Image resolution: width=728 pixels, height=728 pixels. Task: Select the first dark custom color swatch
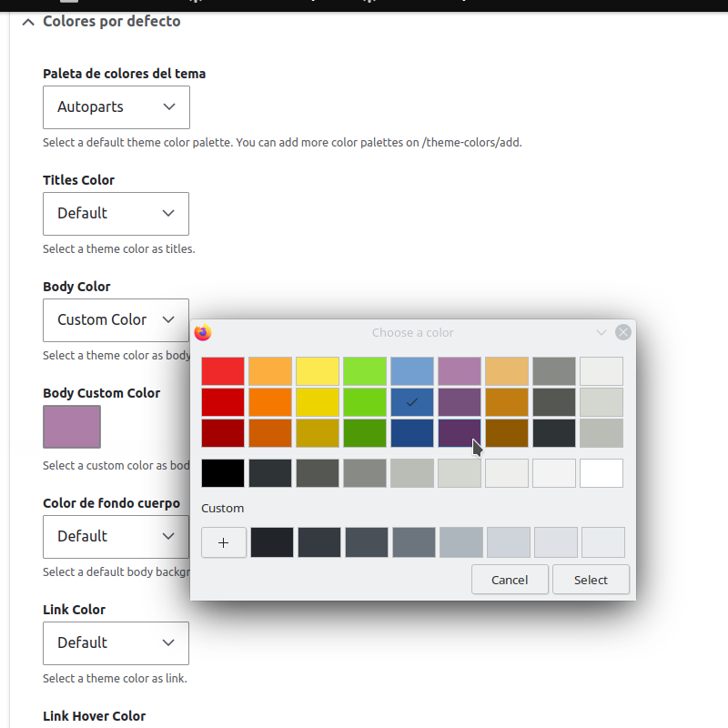[272, 542]
